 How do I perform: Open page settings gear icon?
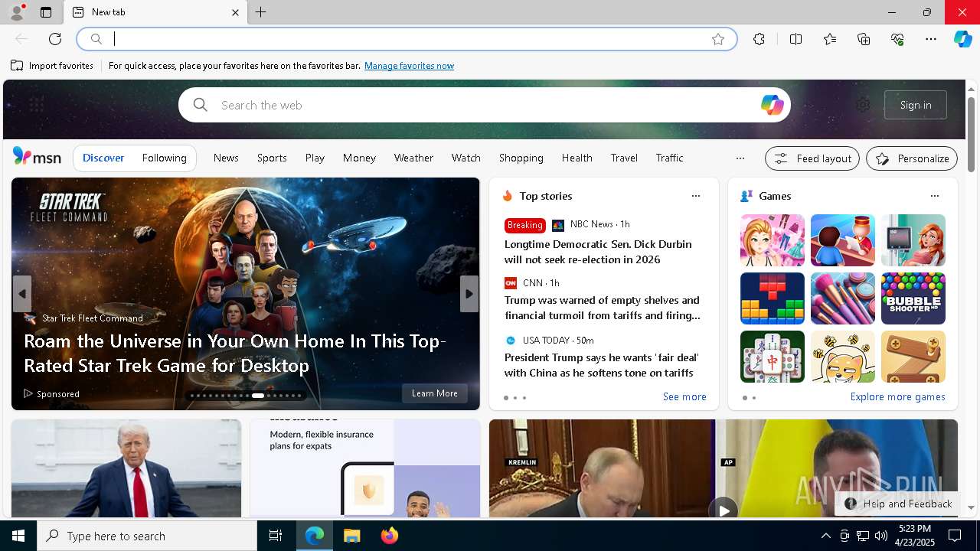(x=863, y=105)
